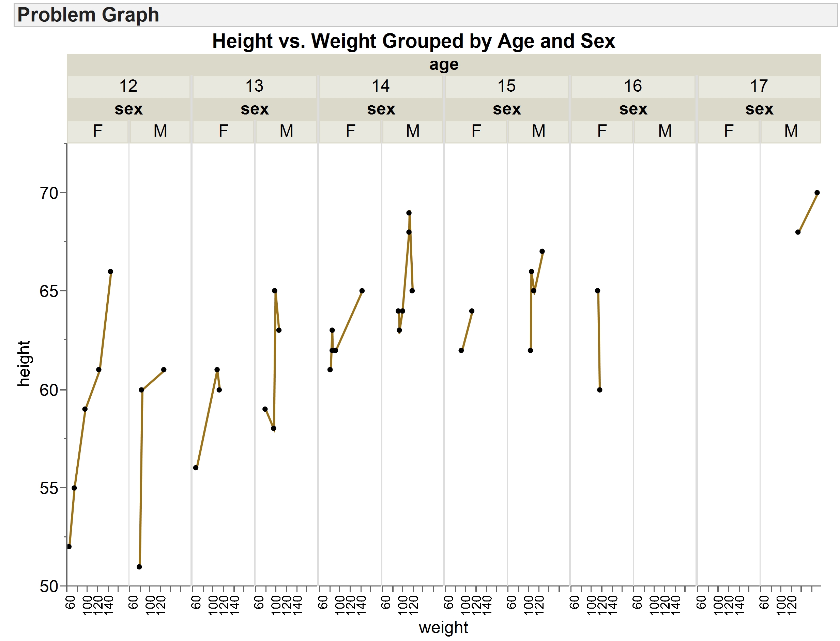Image resolution: width=840 pixels, height=641 pixels.
Task: Click the F label under age 17
Action: click(729, 131)
